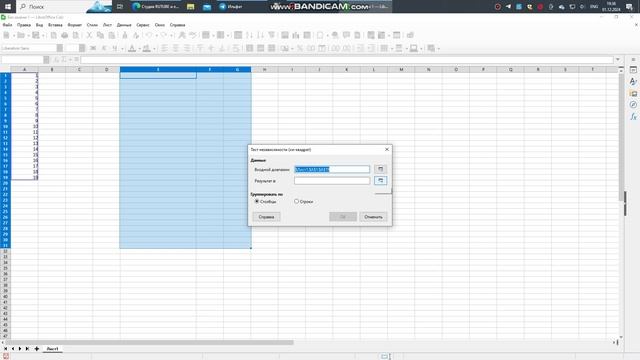This screenshot has height=360, width=640.
Task: Switch to the Лист1 sheet tab
Action: 52,349
